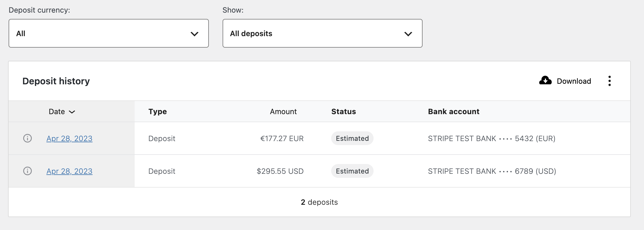Viewport: 644px width, 230px height.
Task: Click the Status column header
Action: pyautogui.click(x=343, y=112)
